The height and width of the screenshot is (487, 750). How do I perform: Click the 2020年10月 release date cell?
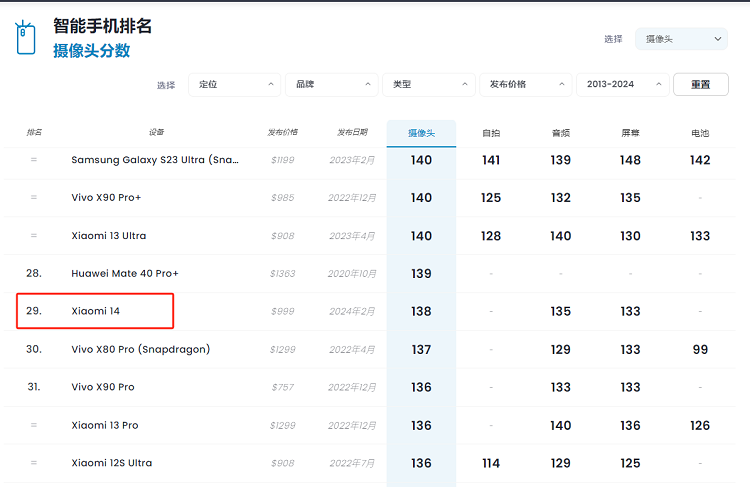tap(352, 274)
